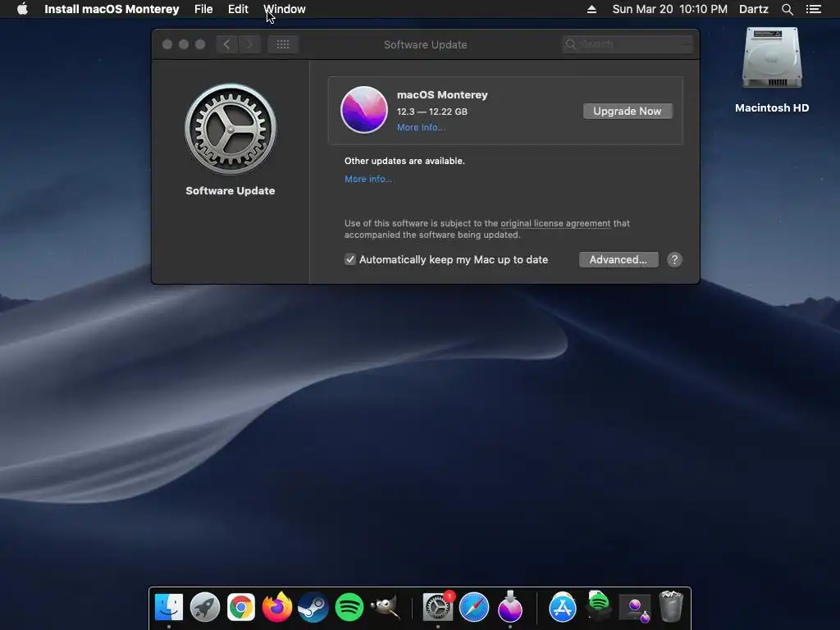
Task: Open the App Store from the Dock
Action: pos(563,607)
